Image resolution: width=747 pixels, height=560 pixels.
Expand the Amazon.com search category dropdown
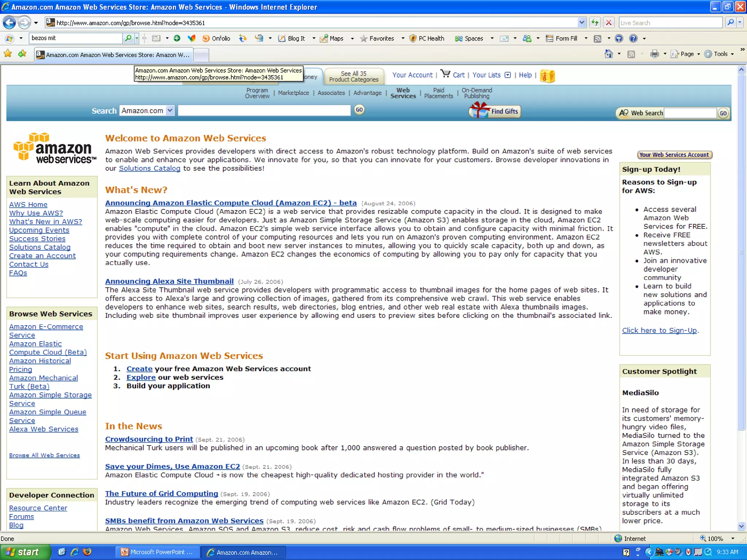pyautogui.click(x=170, y=110)
